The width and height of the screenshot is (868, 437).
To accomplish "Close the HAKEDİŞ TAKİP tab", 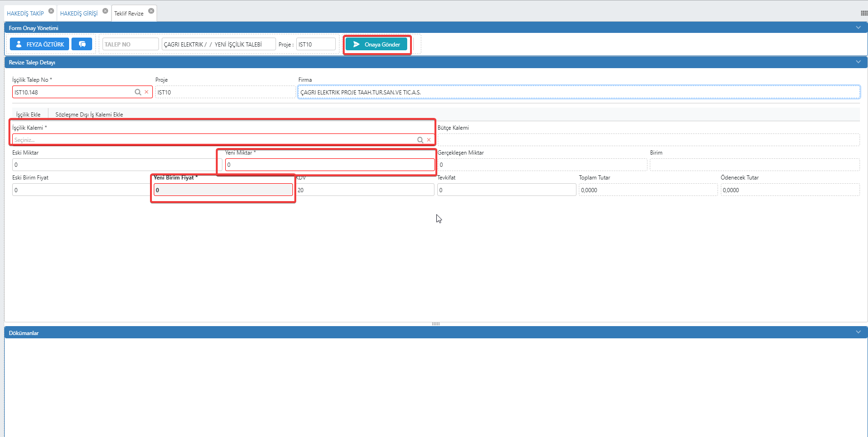I will pyautogui.click(x=51, y=11).
